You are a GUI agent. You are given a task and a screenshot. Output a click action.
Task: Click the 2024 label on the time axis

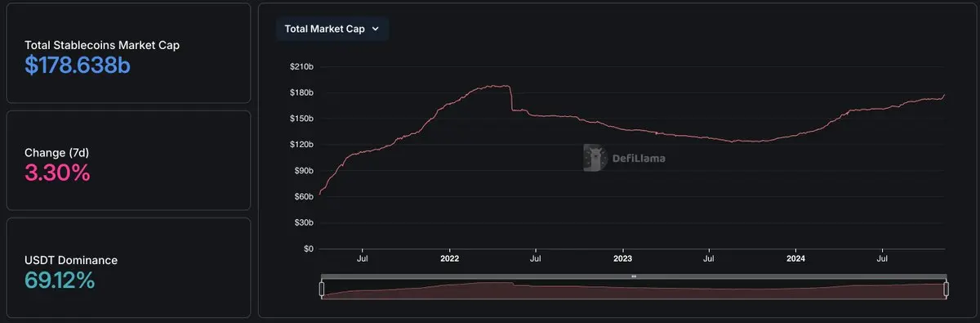coord(796,259)
